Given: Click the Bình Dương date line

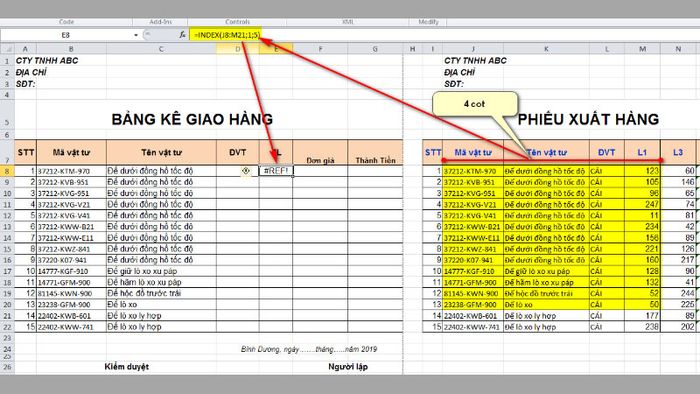Looking at the screenshot, I should 309,349.
